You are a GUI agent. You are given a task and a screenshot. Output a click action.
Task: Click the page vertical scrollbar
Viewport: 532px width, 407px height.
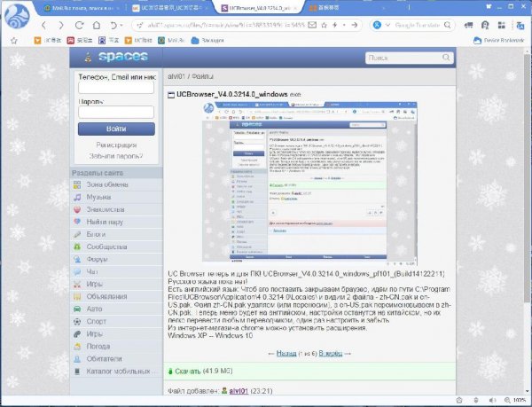528,180
